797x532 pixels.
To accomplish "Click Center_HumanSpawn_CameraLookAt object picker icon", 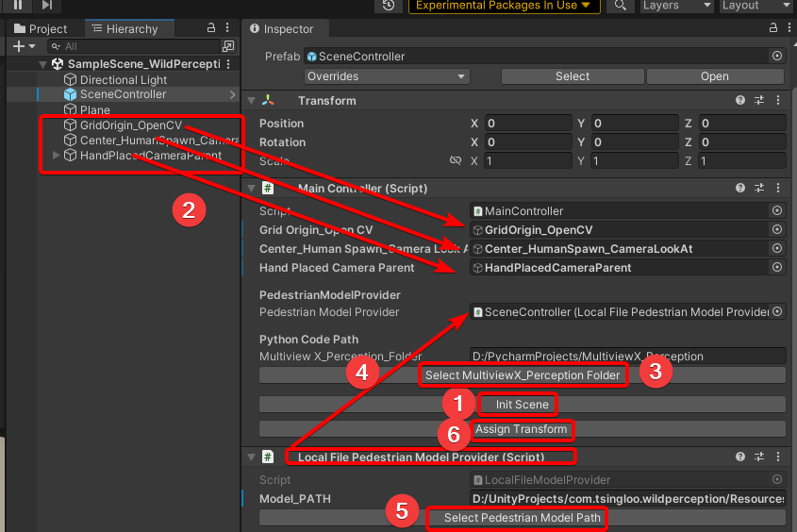I will pos(777,248).
